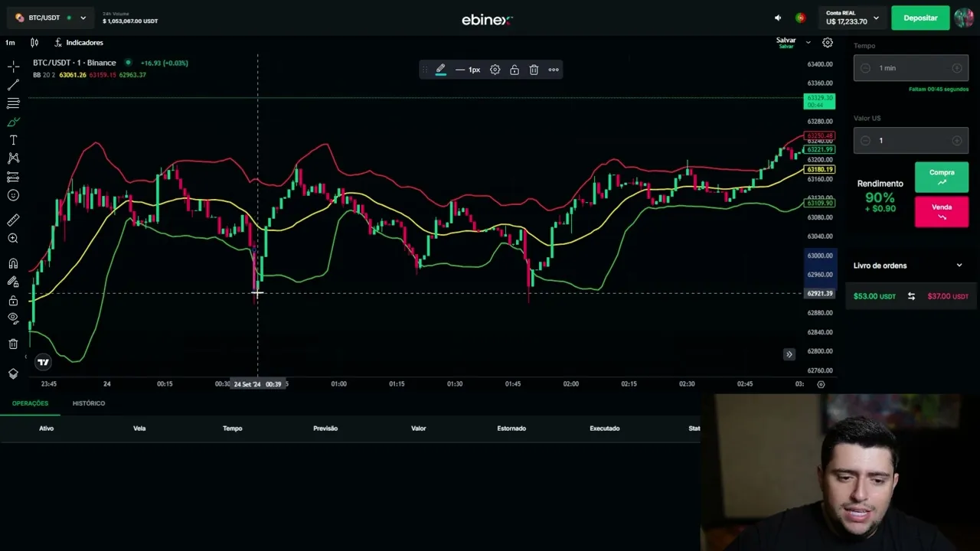Open time axis settings gear icon

(821, 384)
